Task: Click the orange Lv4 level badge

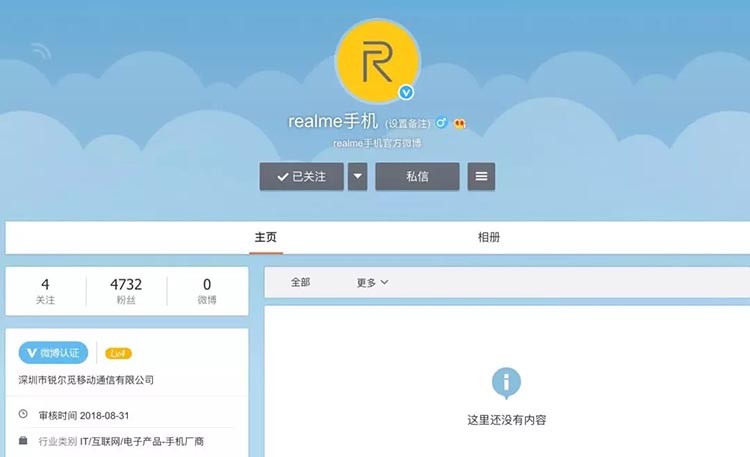Action: (x=118, y=354)
